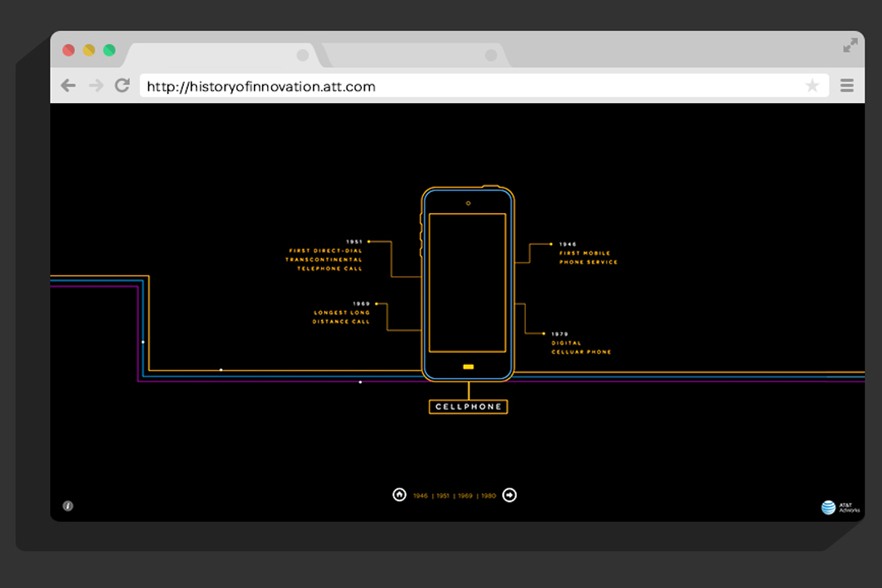Select the 1979 Digital Cellular Phone text
This screenshot has width=882, height=588.
pos(581,343)
